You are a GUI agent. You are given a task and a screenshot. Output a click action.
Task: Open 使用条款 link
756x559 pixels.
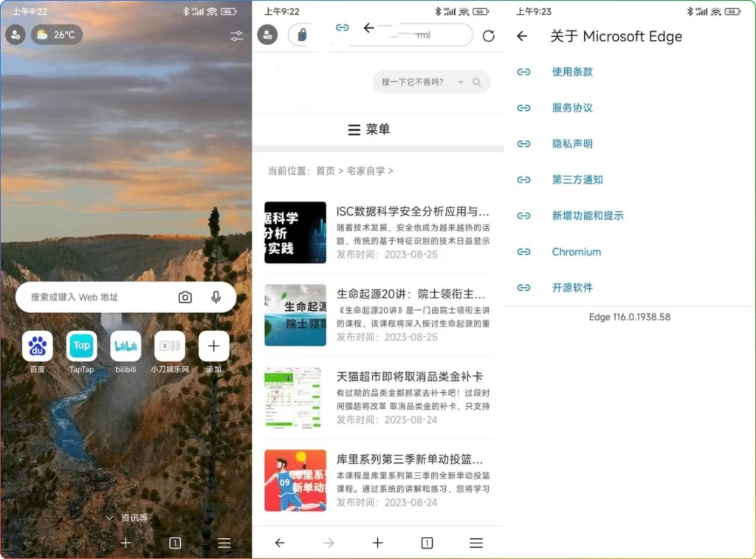tap(572, 72)
